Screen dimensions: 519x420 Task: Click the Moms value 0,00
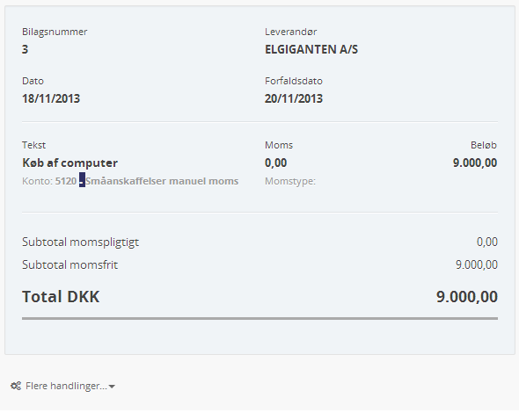point(275,163)
